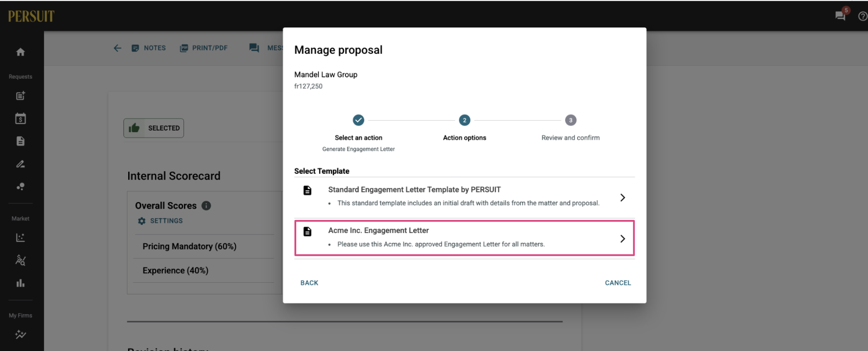Open the Notes toolbar button
The image size is (868, 351).
(149, 48)
